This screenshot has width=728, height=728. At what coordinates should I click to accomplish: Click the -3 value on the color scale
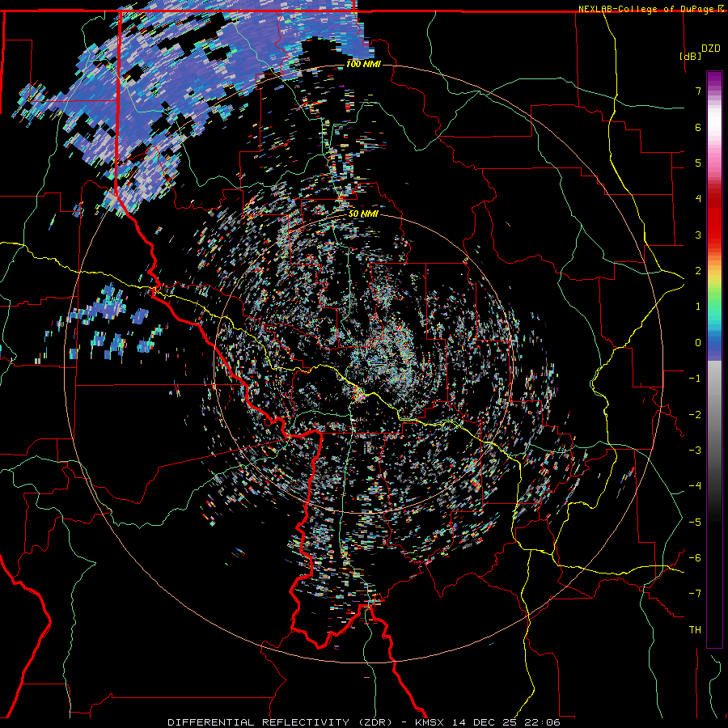click(695, 451)
